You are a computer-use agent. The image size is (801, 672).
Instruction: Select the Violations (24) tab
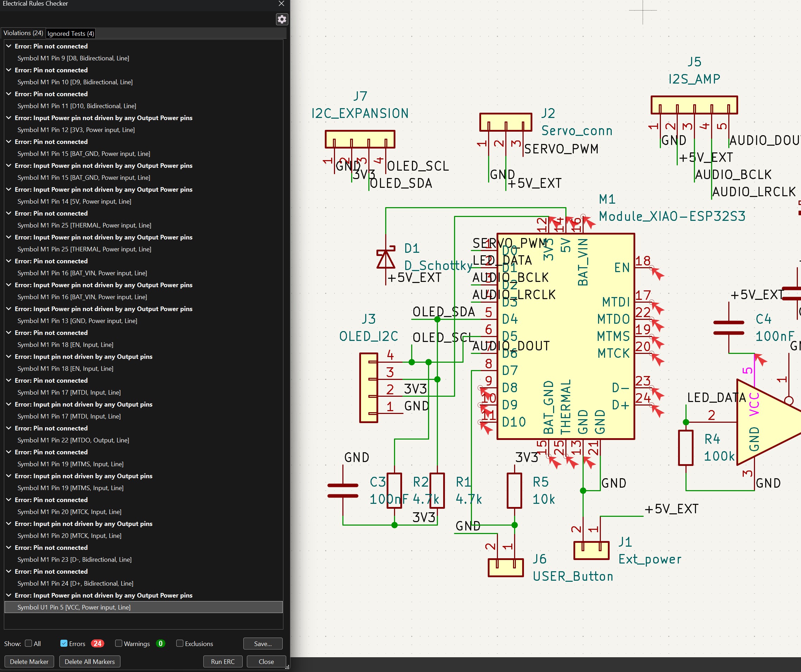click(x=23, y=33)
